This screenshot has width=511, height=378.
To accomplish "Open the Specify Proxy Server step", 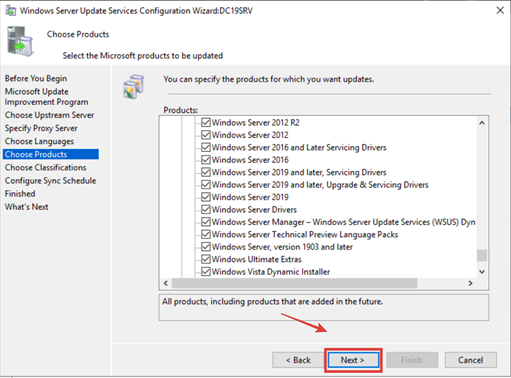I will pos(41,128).
